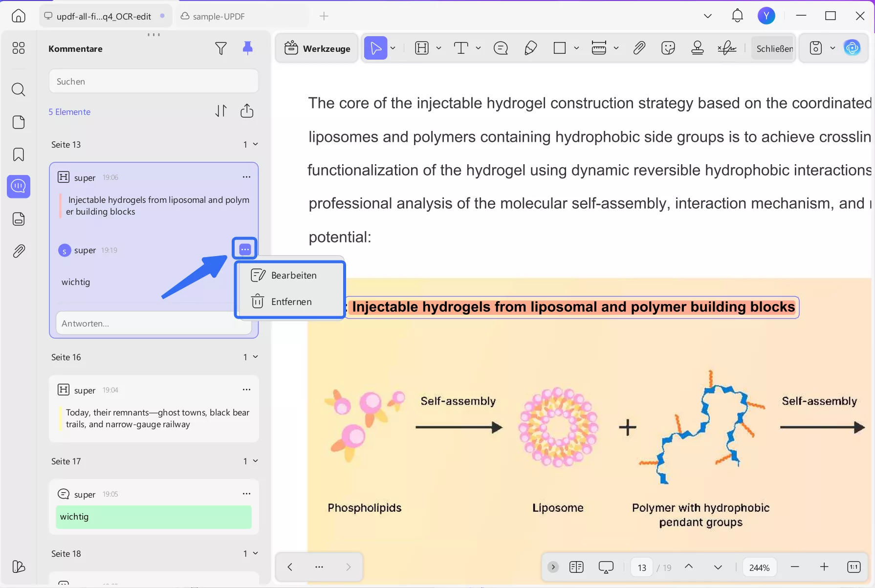Click the Suchen search field
This screenshot has width=875, height=588.
(153, 81)
